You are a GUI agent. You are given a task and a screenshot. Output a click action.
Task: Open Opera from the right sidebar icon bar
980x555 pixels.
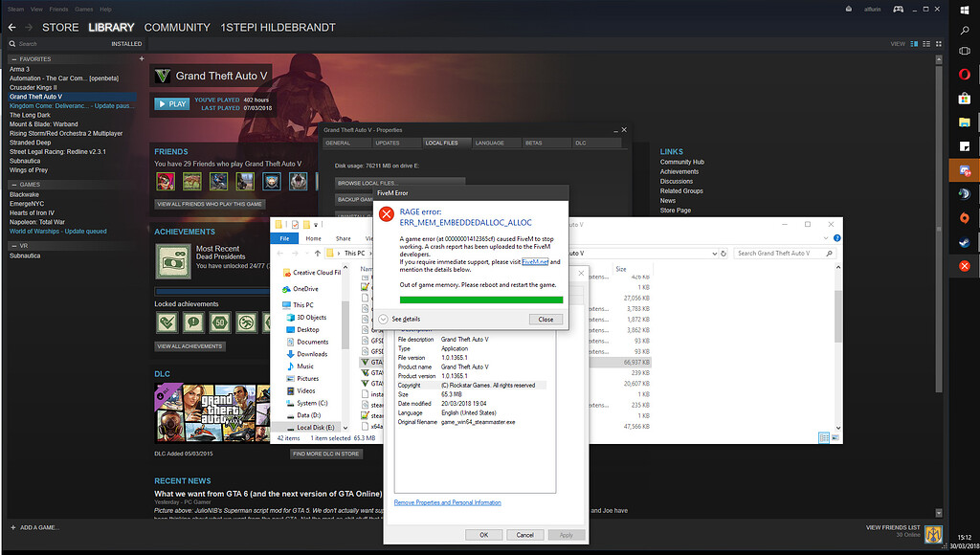click(x=965, y=73)
